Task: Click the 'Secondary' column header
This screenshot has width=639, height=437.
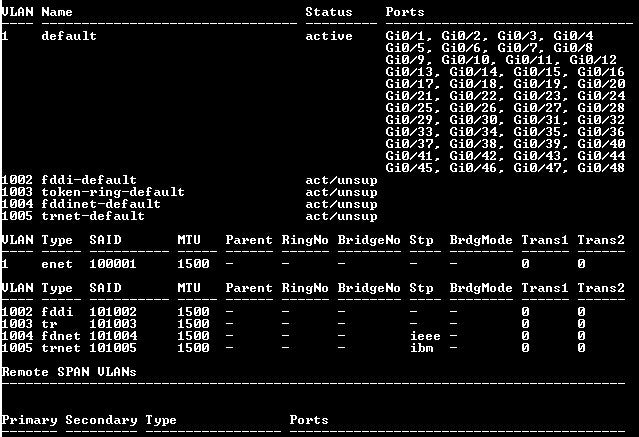Action: (101, 420)
